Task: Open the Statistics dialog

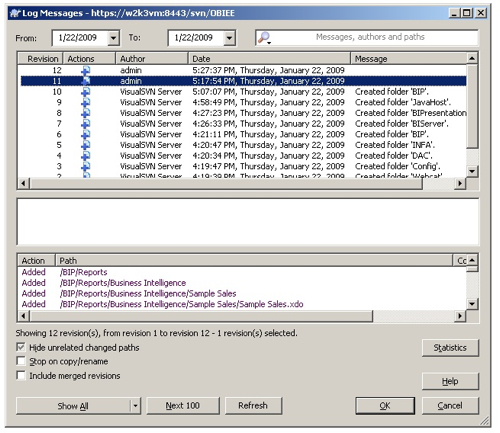Action: tap(450, 348)
